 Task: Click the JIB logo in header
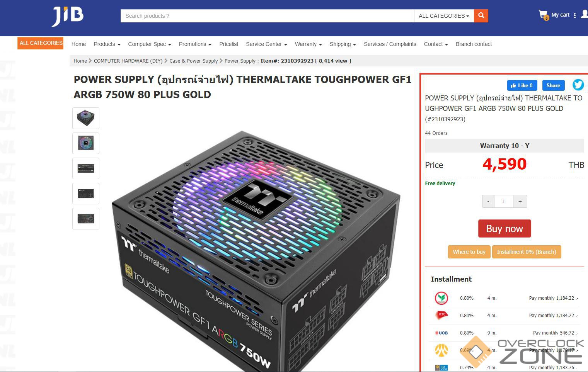coord(68,16)
